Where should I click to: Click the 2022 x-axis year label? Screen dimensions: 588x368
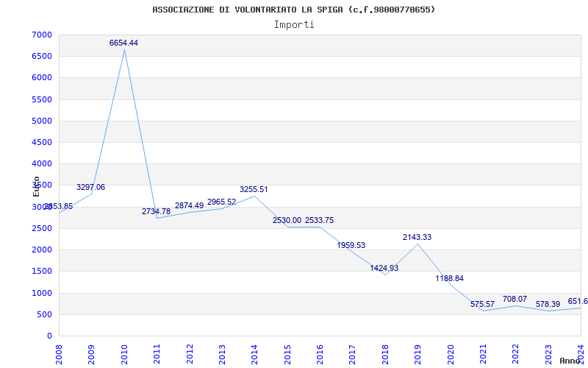tap(516, 355)
